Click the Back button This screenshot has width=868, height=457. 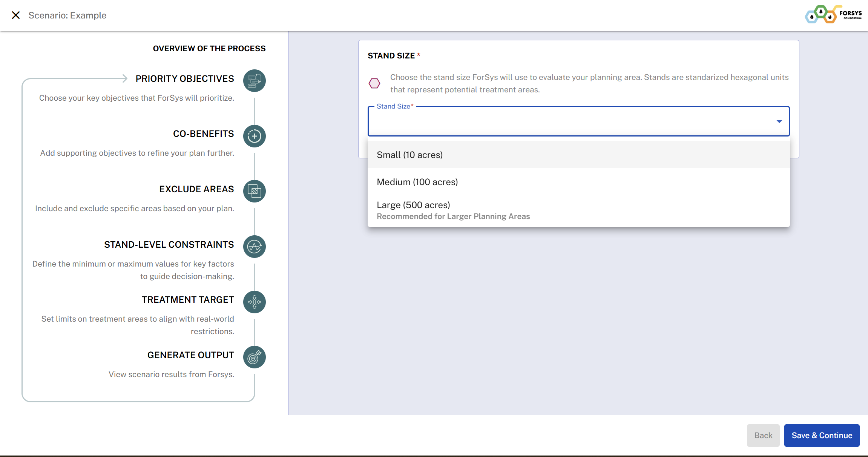coord(763,436)
